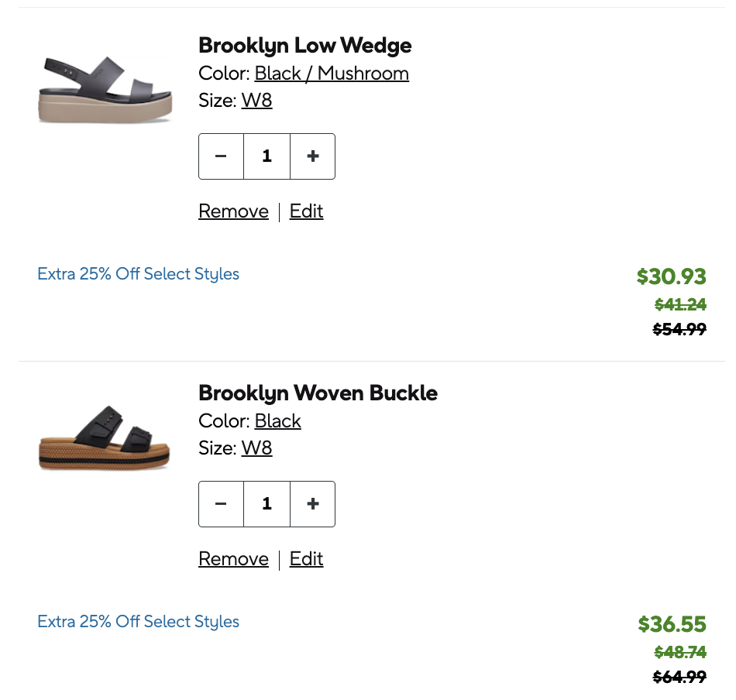Open the Black / Mushroom color link
The height and width of the screenshot is (700, 736).
pyautogui.click(x=332, y=74)
